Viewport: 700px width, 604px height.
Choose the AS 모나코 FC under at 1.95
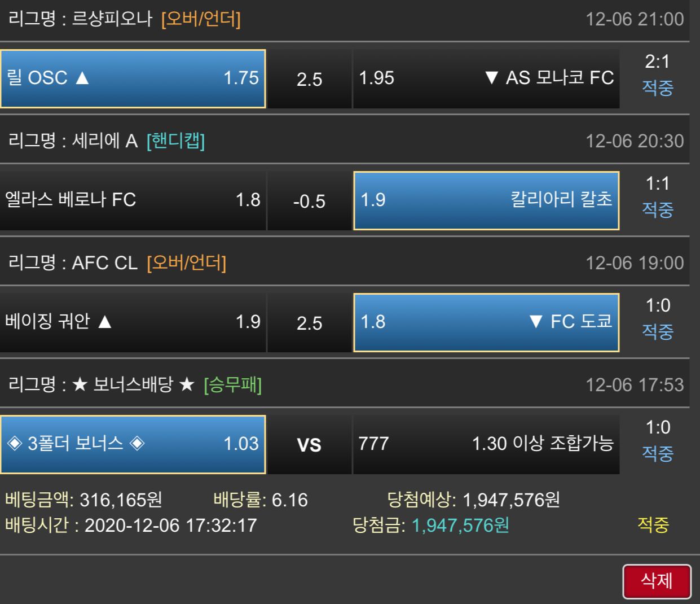coord(486,78)
